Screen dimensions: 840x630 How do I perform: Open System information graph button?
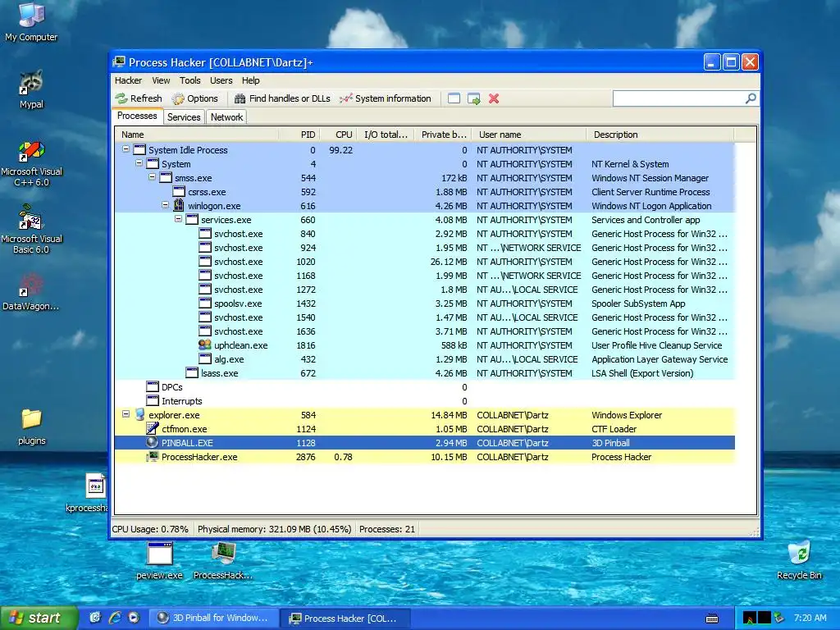tap(386, 98)
